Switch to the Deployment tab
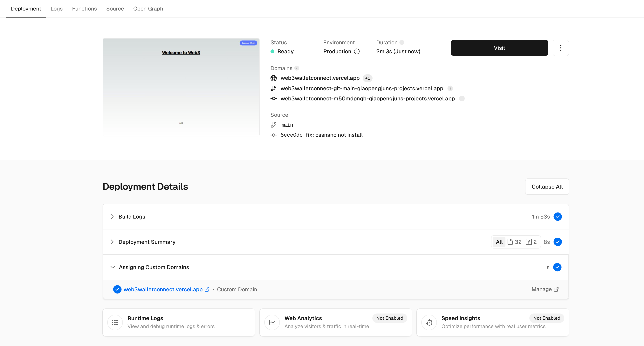Screen dimensions: 644x346 pyautogui.click(x=26, y=9)
